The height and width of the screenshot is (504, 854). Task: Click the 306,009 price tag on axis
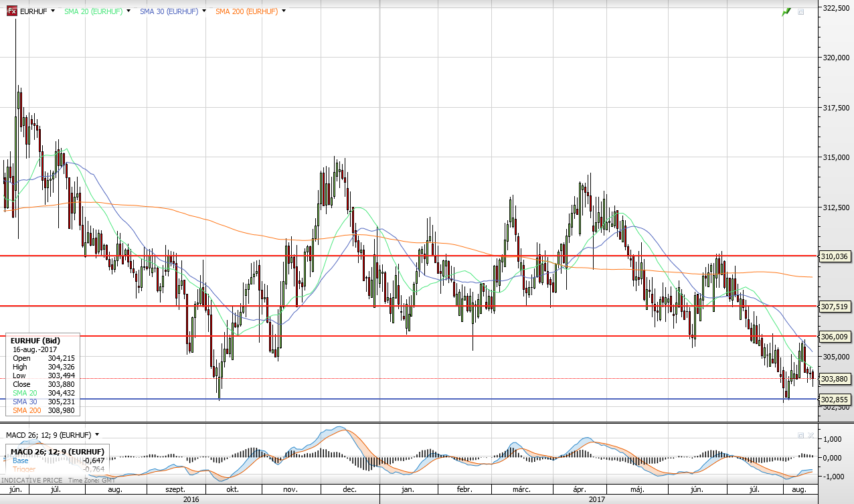[835, 336]
